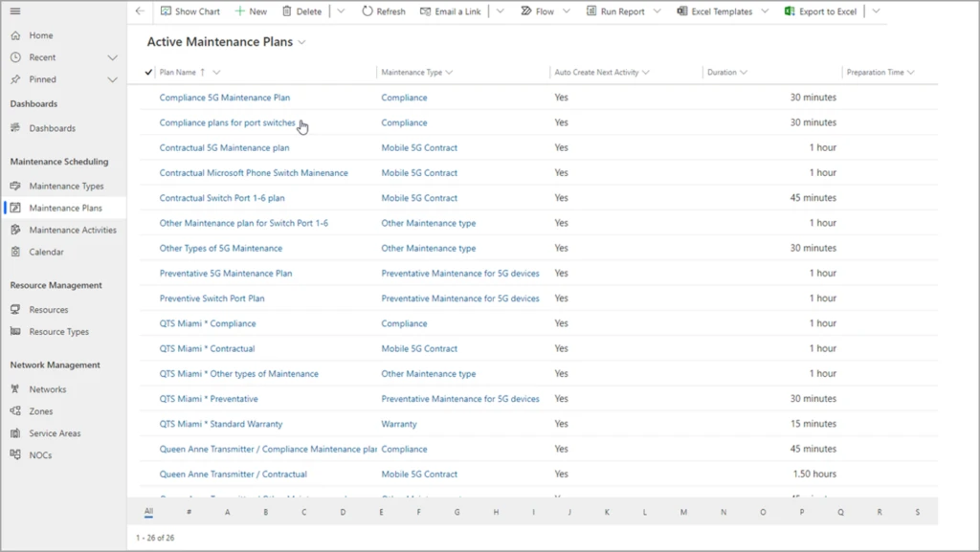The height and width of the screenshot is (552, 980).
Task: Select the Maintenance Types sidebar icon
Action: click(x=16, y=186)
